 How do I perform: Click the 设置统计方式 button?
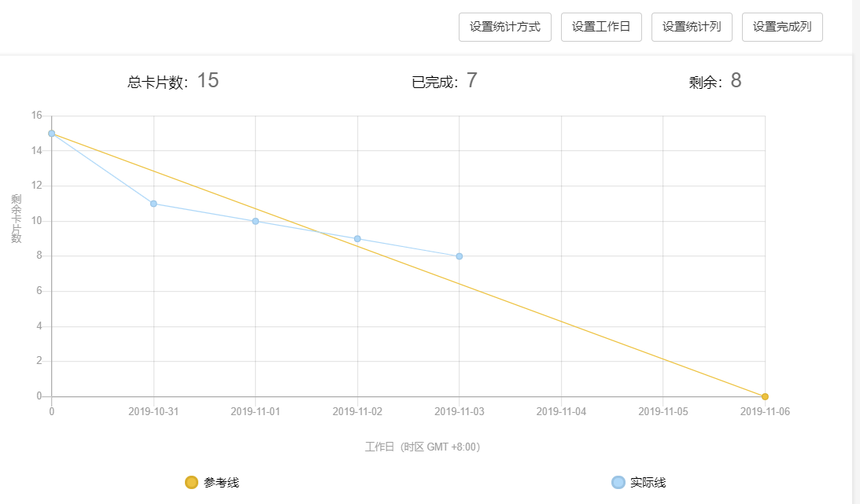point(505,27)
